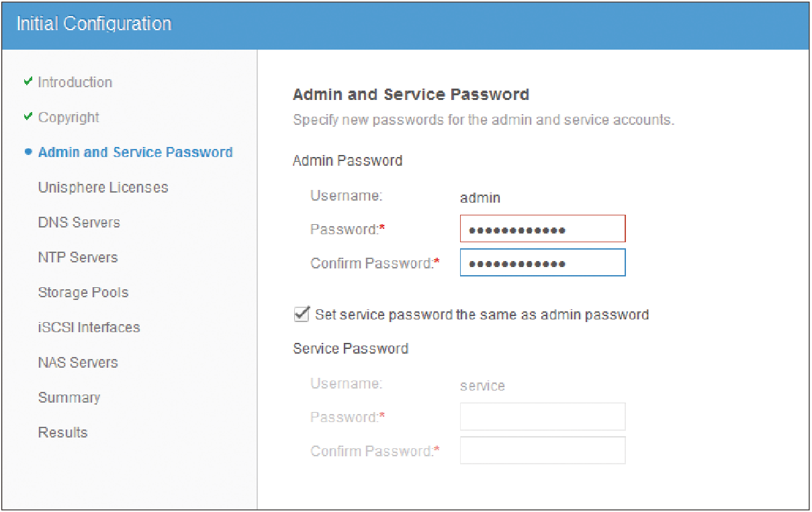Open the Summary step

pyautogui.click(x=69, y=397)
